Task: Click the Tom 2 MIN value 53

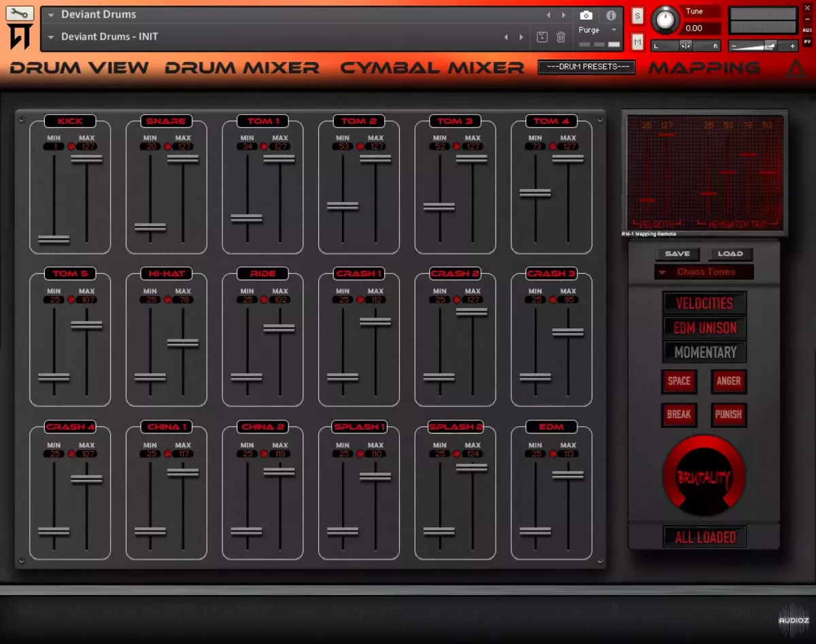Action: (x=343, y=146)
